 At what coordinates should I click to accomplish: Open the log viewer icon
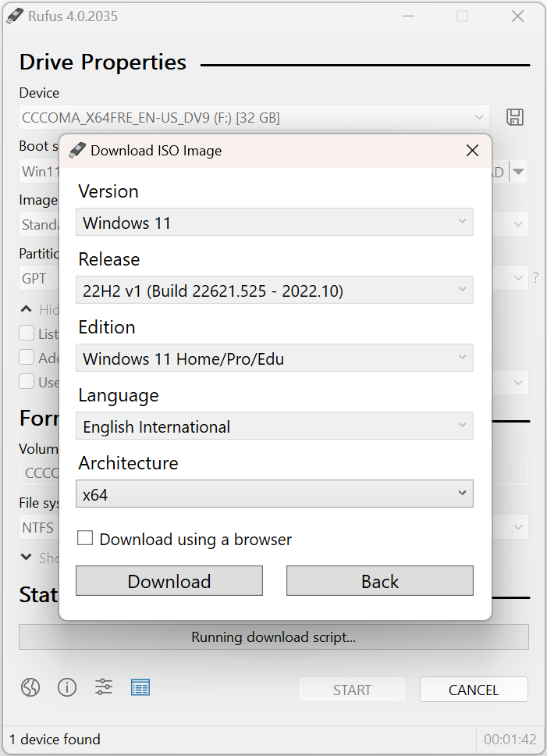coord(140,687)
